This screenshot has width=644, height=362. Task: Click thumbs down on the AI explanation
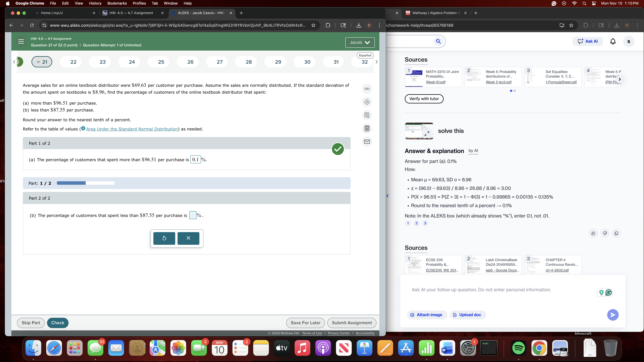[x=605, y=233]
